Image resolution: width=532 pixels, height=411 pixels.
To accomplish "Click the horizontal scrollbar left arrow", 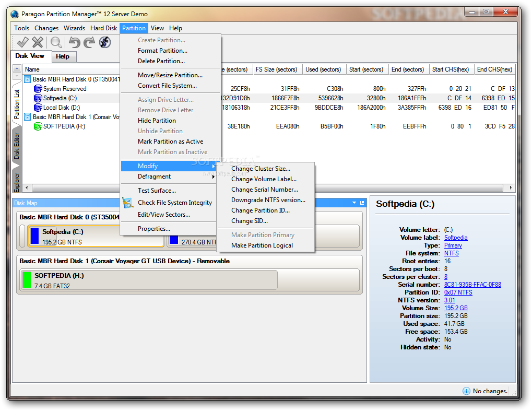I will (x=27, y=187).
